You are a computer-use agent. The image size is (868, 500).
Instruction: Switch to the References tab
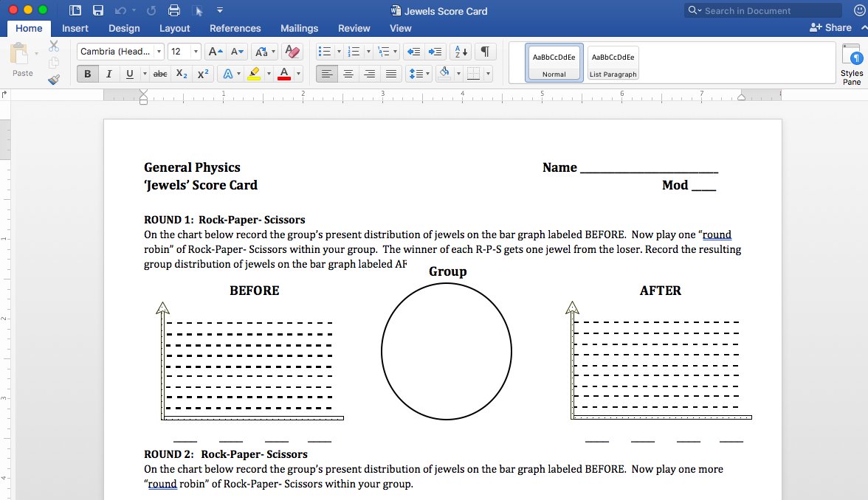(235, 28)
